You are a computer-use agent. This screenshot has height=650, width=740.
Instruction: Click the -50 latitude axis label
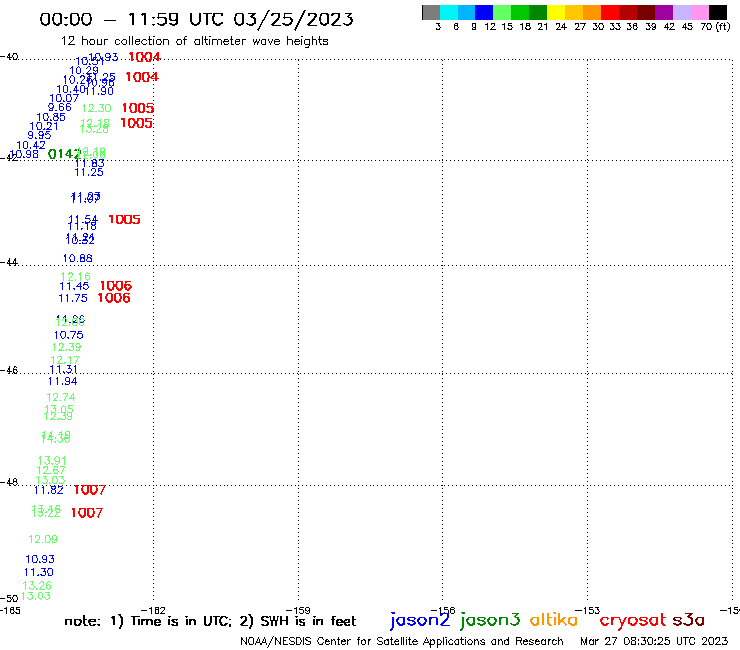pyautogui.click(x=9, y=599)
